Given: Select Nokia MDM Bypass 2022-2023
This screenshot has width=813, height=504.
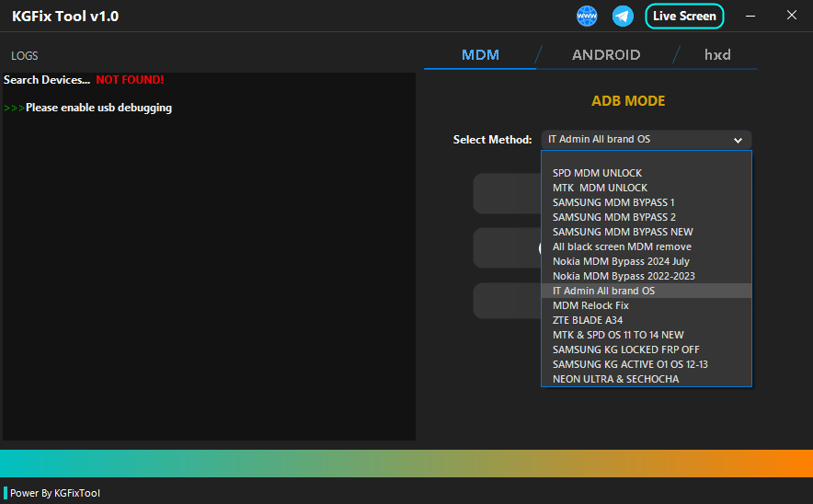Looking at the screenshot, I should click(624, 276).
